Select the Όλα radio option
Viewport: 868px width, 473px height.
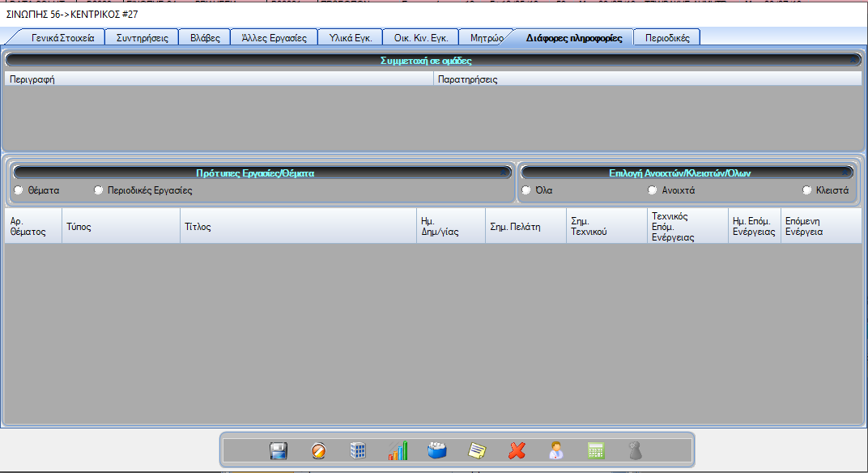pyautogui.click(x=526, y=190)
